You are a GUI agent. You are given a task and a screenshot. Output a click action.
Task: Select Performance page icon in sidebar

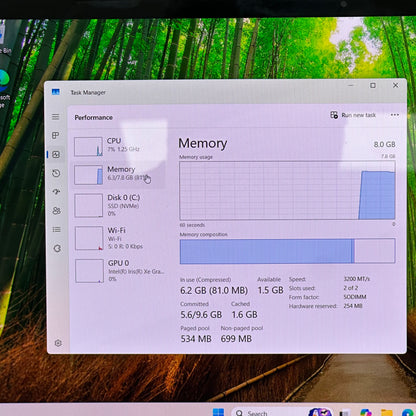(56, 154)
